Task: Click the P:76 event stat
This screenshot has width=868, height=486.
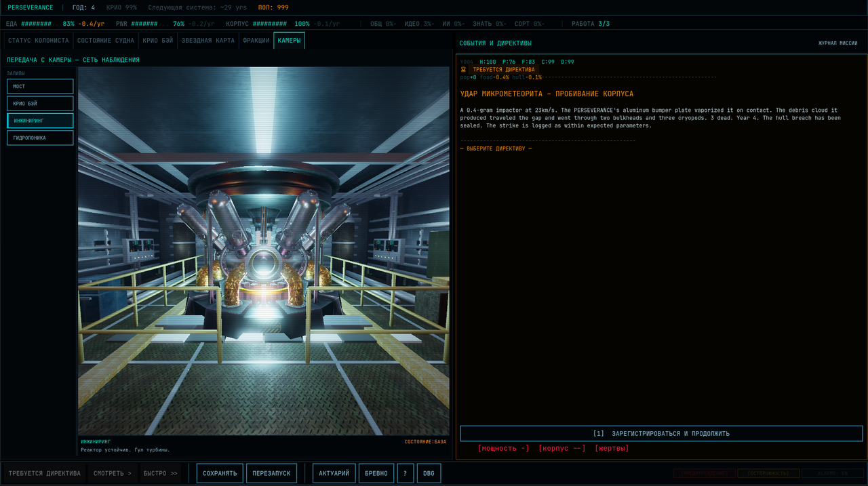Action: 509,62
